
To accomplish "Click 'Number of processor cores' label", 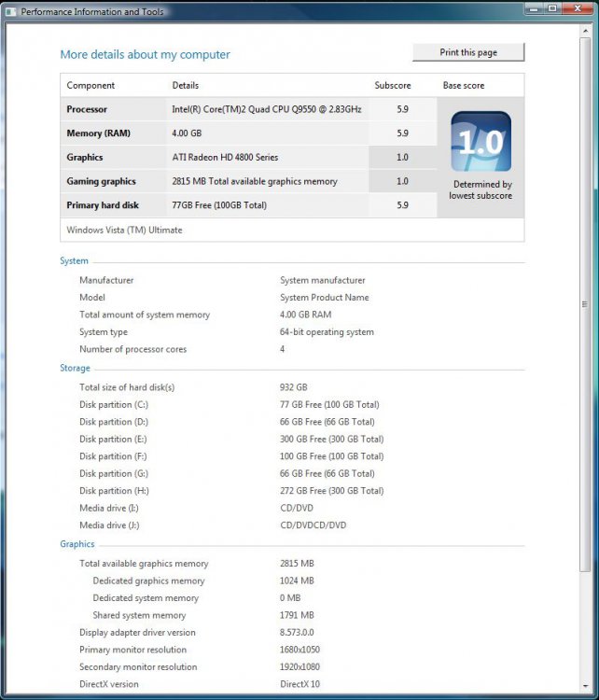I will [133, 349].
